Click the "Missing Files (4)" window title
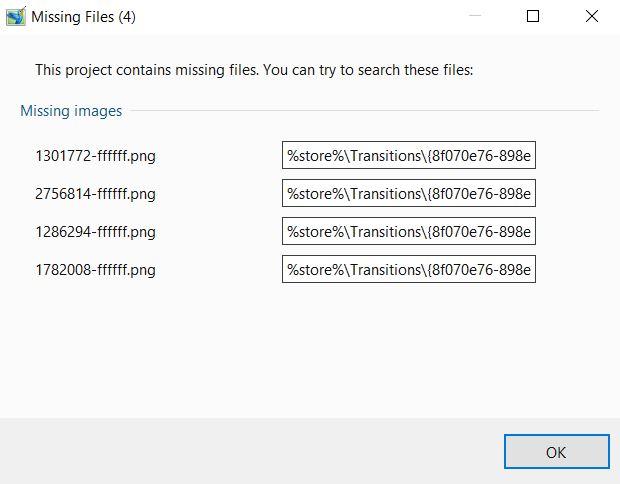This screenshot has width=620, height=484. (82, 17)
